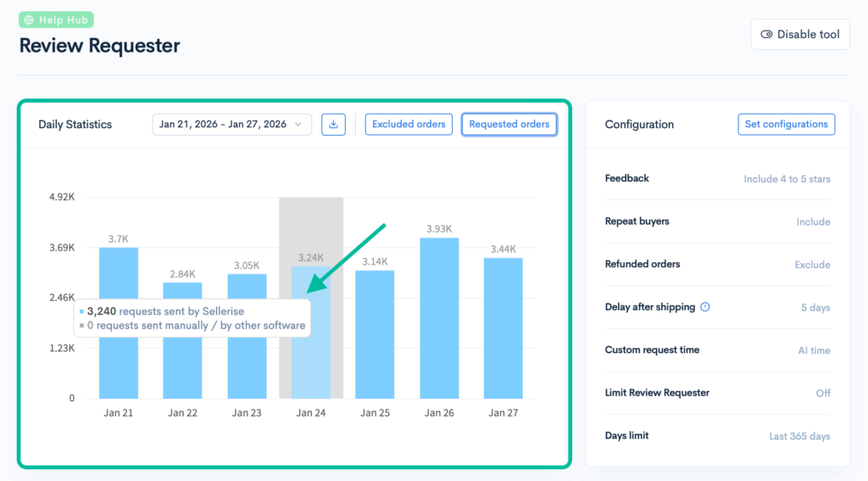Image resolution: width=868 pixels, height=481 pixels.
Task: Open the date range dropdown
Action: coord(231,125)
